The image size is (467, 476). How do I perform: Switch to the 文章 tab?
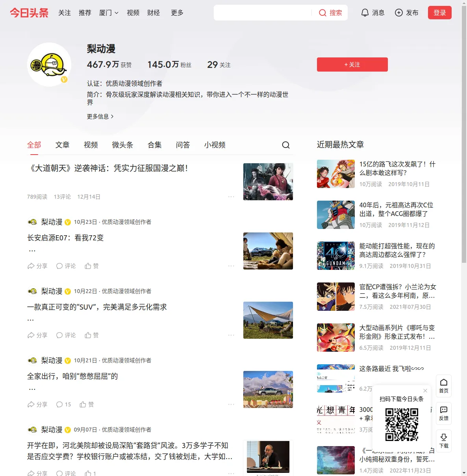tap(62, 145)
